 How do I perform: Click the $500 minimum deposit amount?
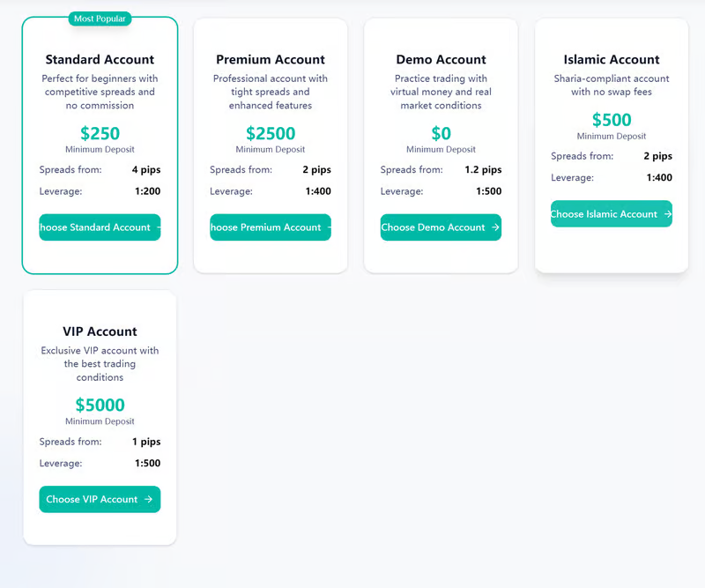[x=612, y=120]
